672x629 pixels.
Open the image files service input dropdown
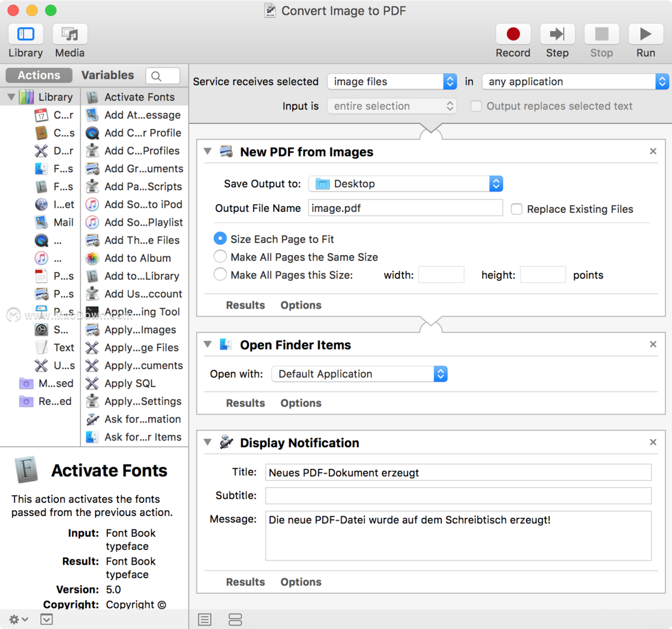(x=392, y=82)
